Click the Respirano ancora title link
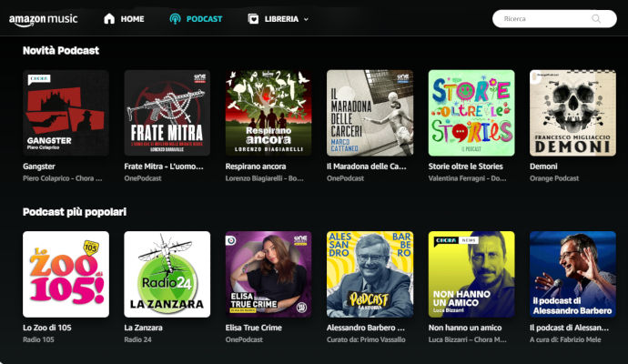This screenshot has width=628, height=364. click(x=256, y=167)
